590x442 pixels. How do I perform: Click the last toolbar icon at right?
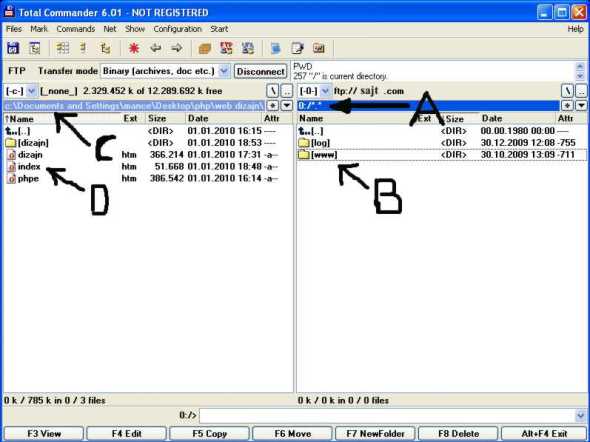click(319, 48)
